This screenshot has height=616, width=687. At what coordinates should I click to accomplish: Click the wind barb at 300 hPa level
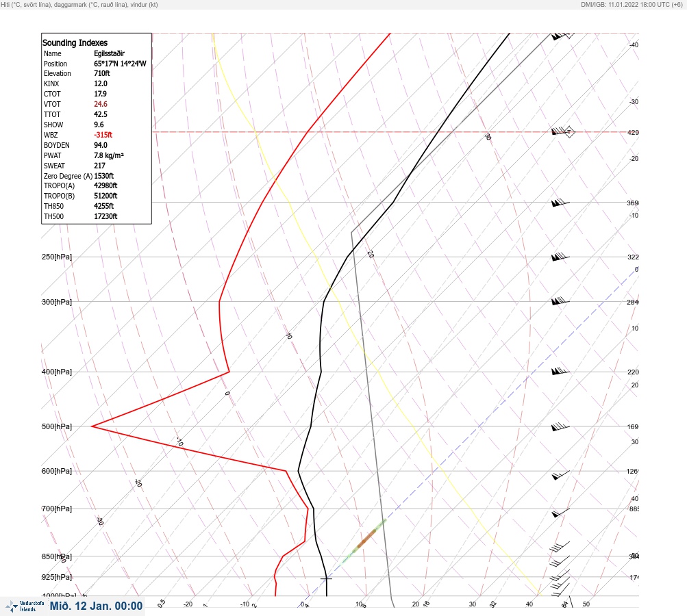point(560,300)
